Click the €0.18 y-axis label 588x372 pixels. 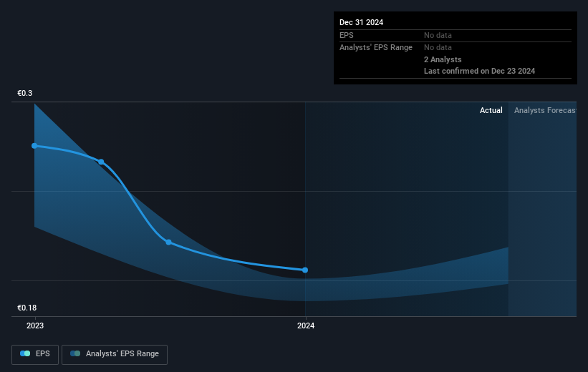click(27, 308)
